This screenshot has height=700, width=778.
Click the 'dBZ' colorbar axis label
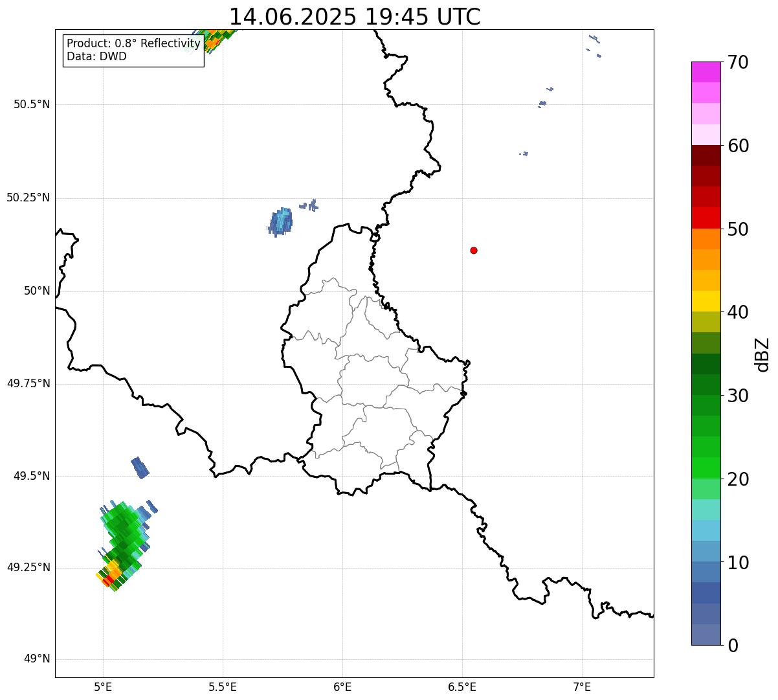point(762,354)
